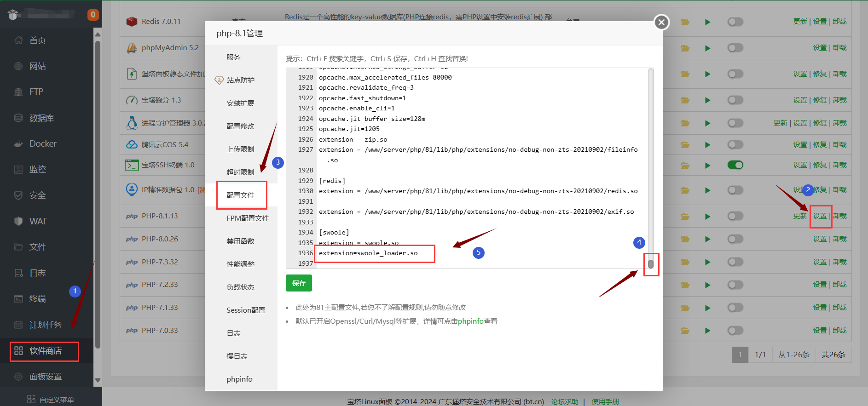The height and width of the screenshot is (406, 868).
Task: Click line extension=swoole_loader.so in editor
Action: pyautogui.click(x=368, y=253)
